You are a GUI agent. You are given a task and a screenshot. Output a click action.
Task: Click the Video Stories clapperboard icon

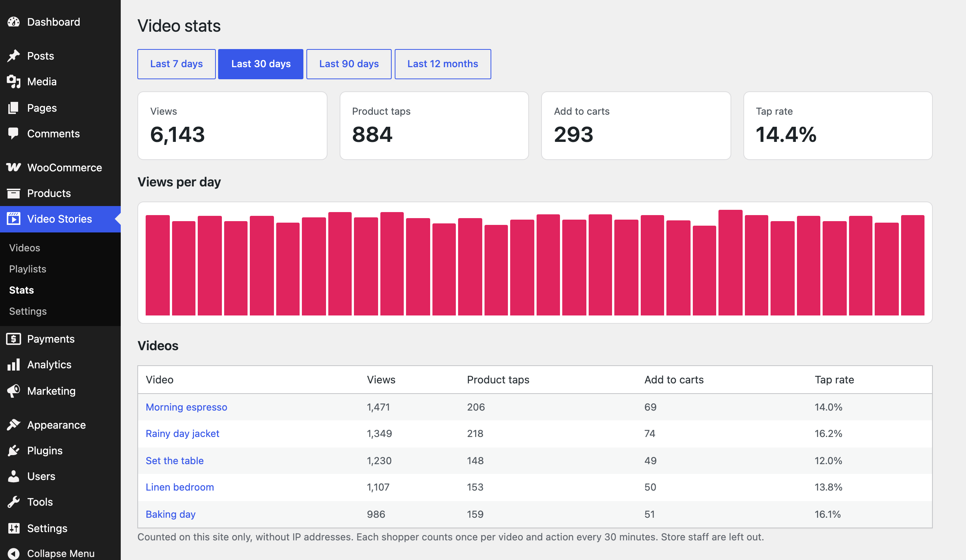tap(14, 219)
